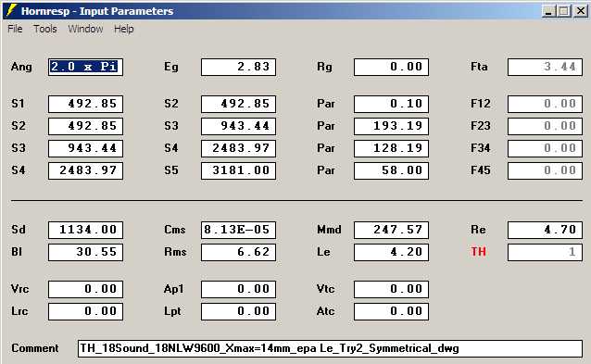Click the F45 value box
Screen dimensions: 591x364
click(545, 170)
